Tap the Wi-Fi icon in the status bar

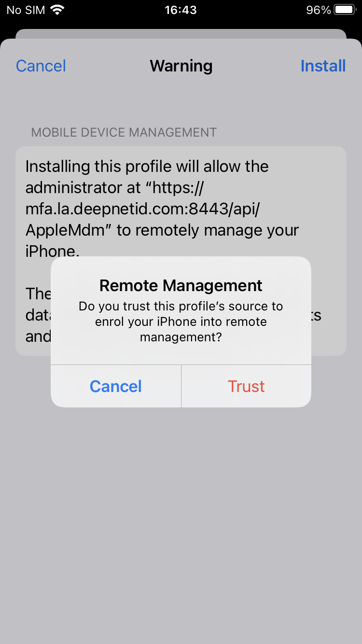(57, 10)
